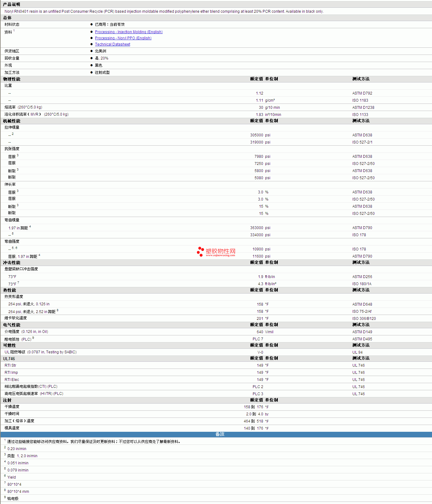Select the 2.0 到 4.0 hr drying time

point(257,414)
